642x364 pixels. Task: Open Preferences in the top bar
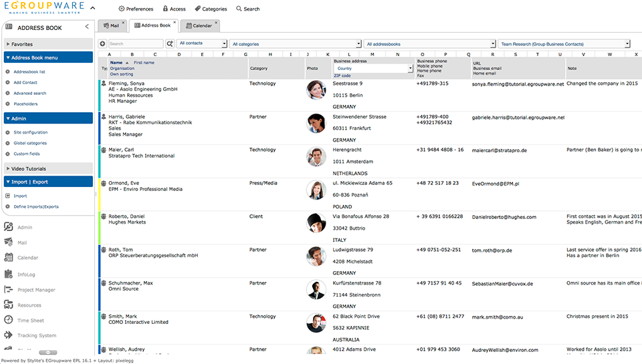(x=136, y=9)
